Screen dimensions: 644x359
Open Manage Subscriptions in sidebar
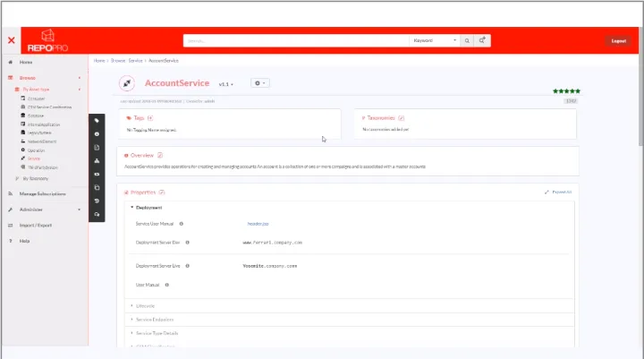[x=43, y=194]
